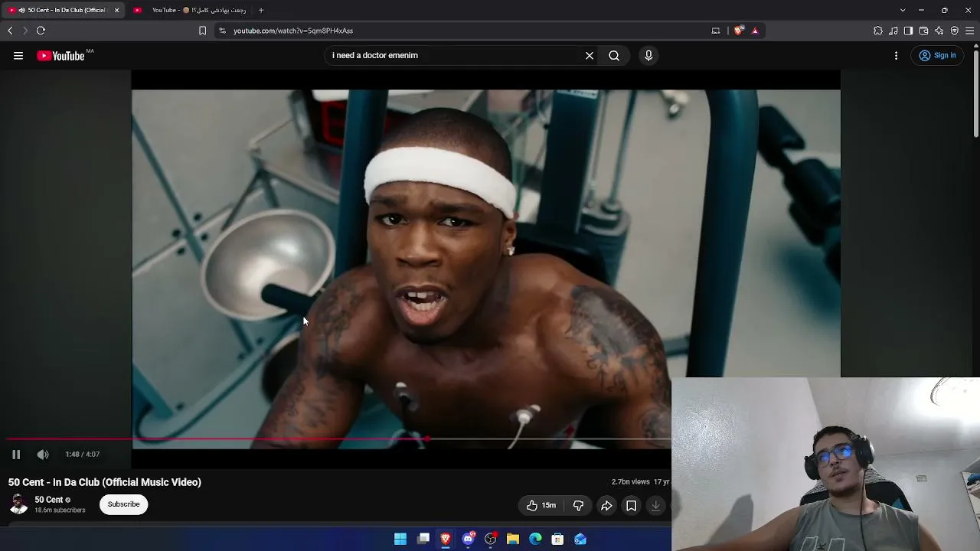This screenshot has width=980, height=551.
Task: Switch to the 50 Cent - In Da Club tab
Action: point(61,10)
